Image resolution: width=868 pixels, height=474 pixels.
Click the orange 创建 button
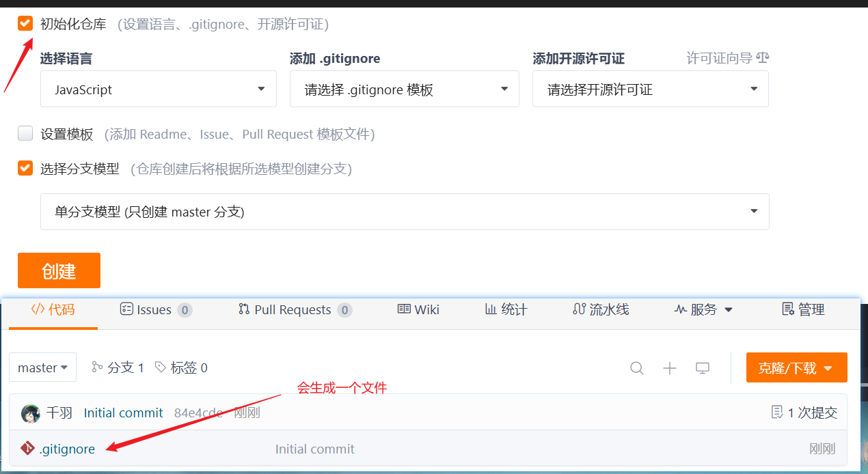coord(59,271)
